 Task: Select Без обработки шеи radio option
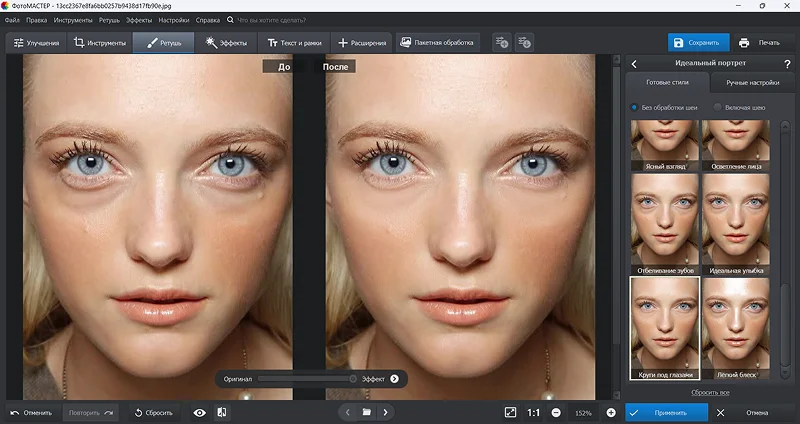pyautogui.click(x=664, y=108)
